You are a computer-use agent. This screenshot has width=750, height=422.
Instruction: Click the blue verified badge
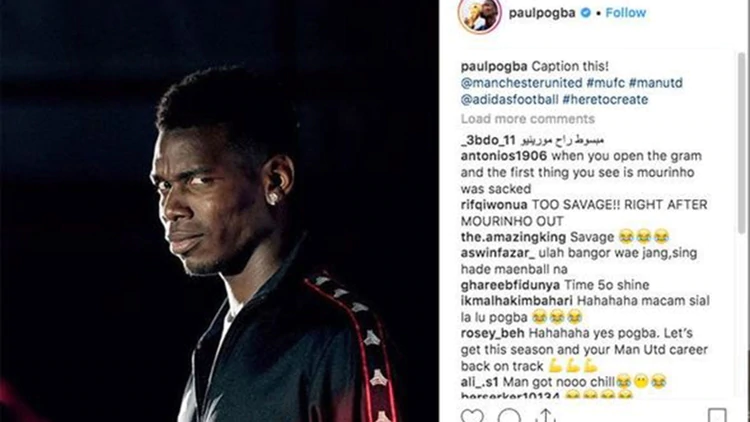point(585,13)
